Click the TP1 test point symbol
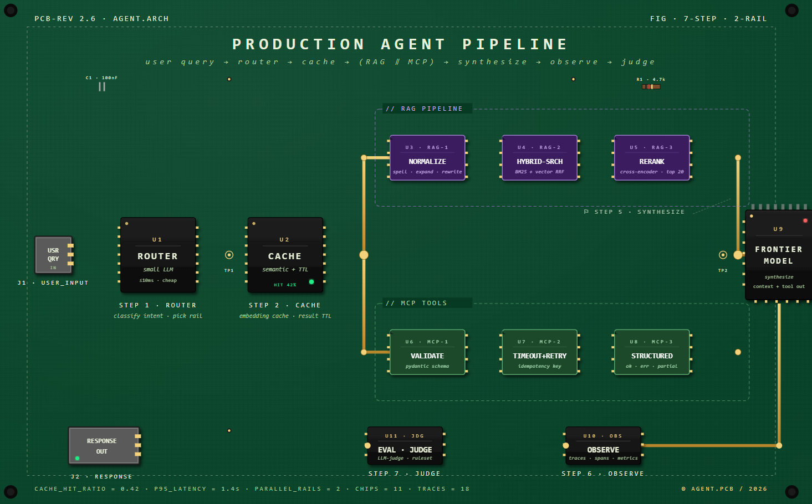This screenshot has width=812, height=504. pos(229,255)
